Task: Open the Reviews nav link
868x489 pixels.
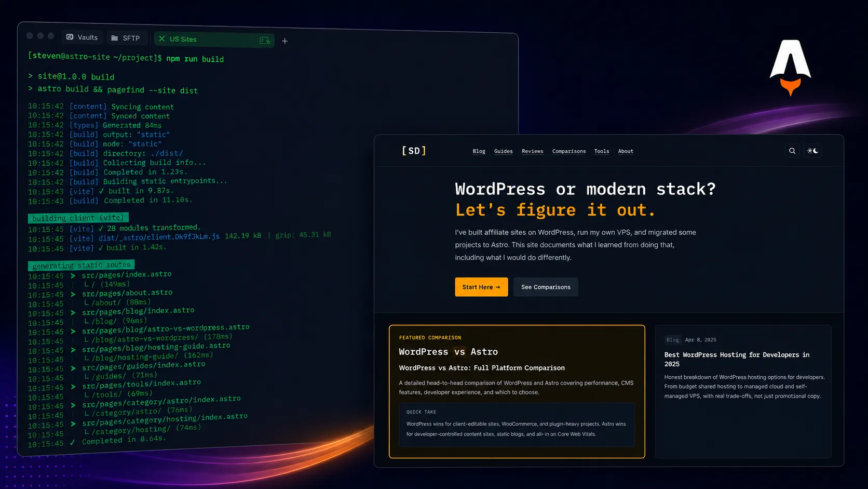Action: tap(532, 151)
